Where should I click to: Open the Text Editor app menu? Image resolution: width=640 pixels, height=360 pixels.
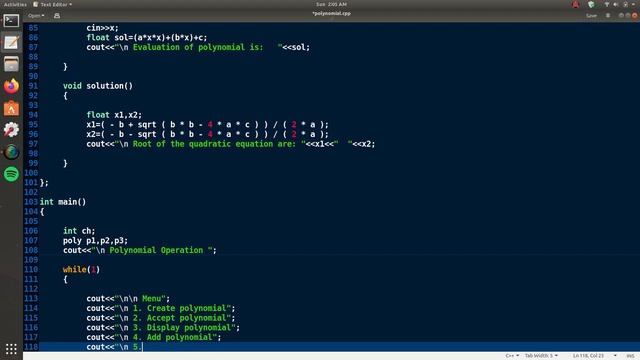[x=53, y=4]
